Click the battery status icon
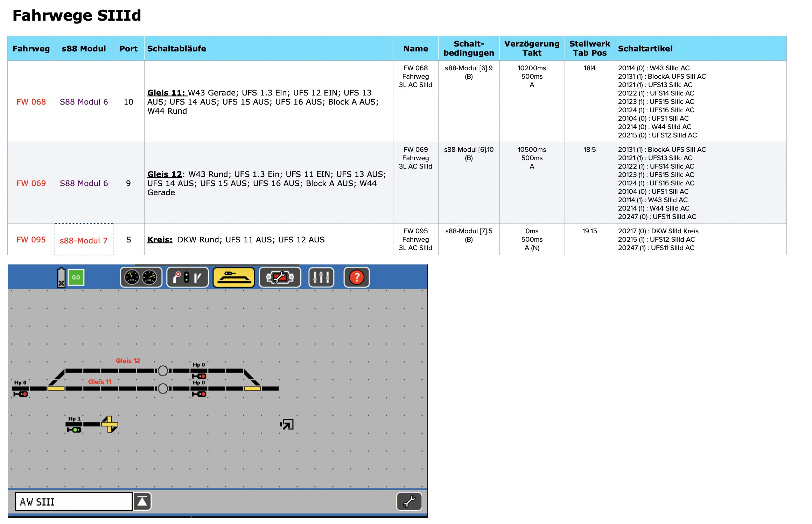Image resolution: width=812 pixels, height=524 pixels. coord(61,278)
